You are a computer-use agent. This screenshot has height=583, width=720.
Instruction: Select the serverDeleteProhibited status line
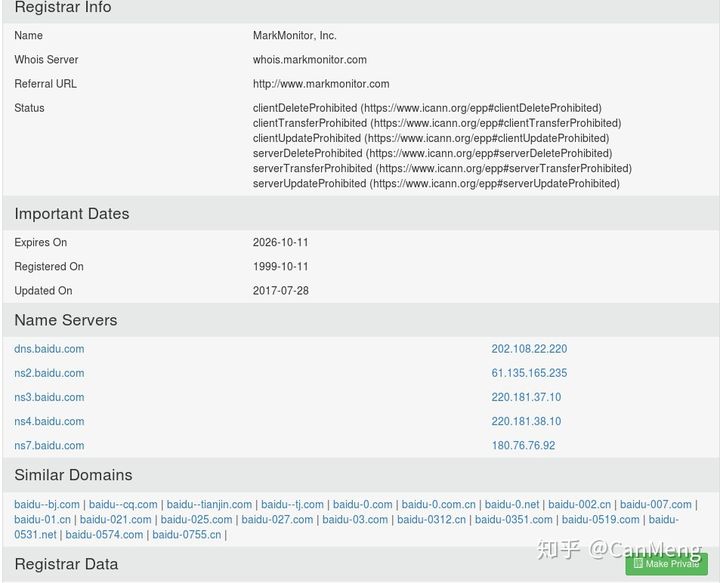click(433, 153)
